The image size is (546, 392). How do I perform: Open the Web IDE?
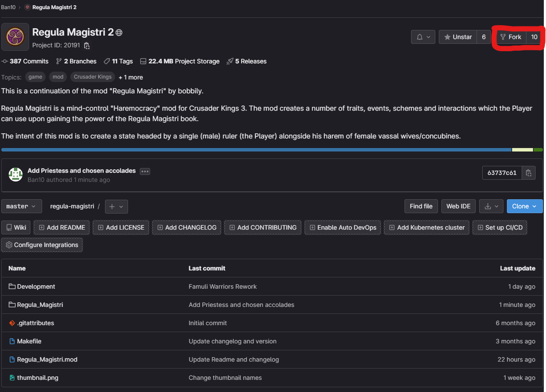[458, 206]
